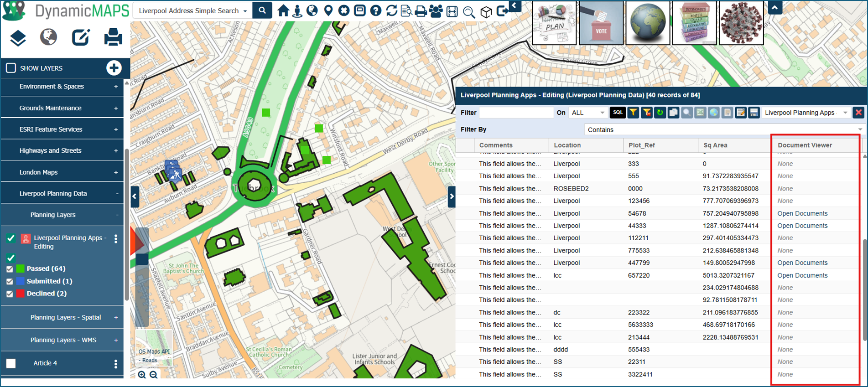Screen dimensions: 868x387
Task: Expand Environment & Spaces group
Action: 116,87
